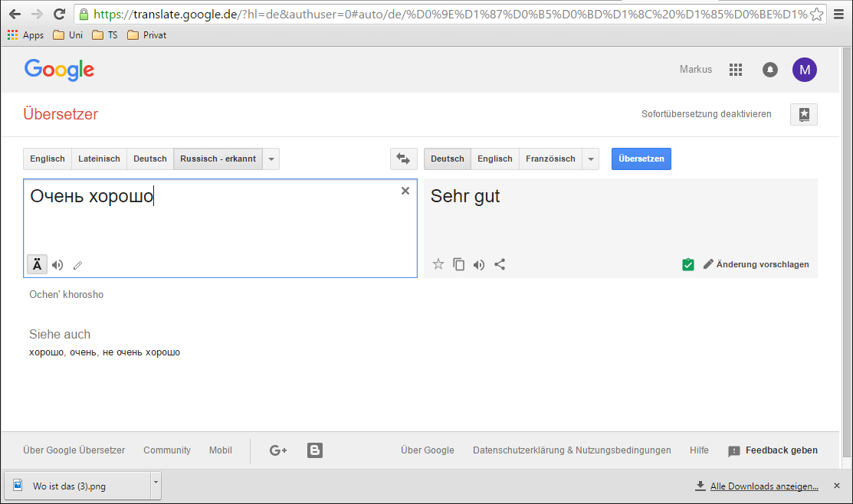The image size is (853, 504).
Task: Listen to the Russian source text
Action: tap(57, 265)
